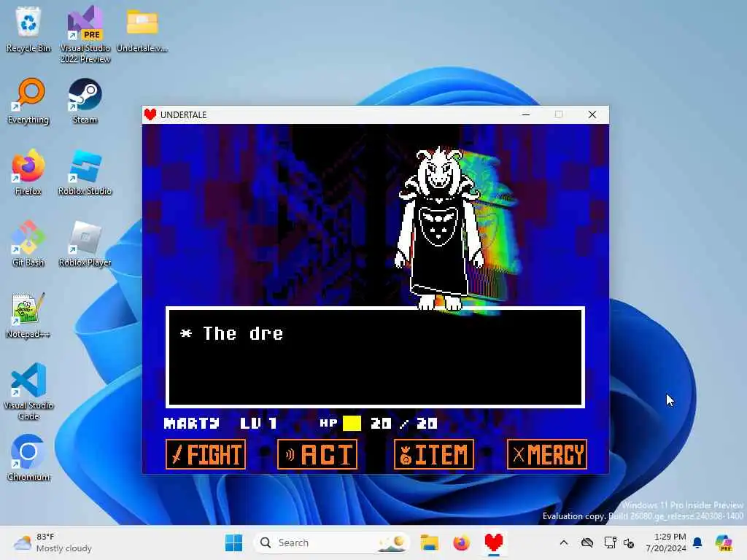Open the Roblox Player shortcut
The height and width of the screenshot is (560, 747).
tap(85, 244)
